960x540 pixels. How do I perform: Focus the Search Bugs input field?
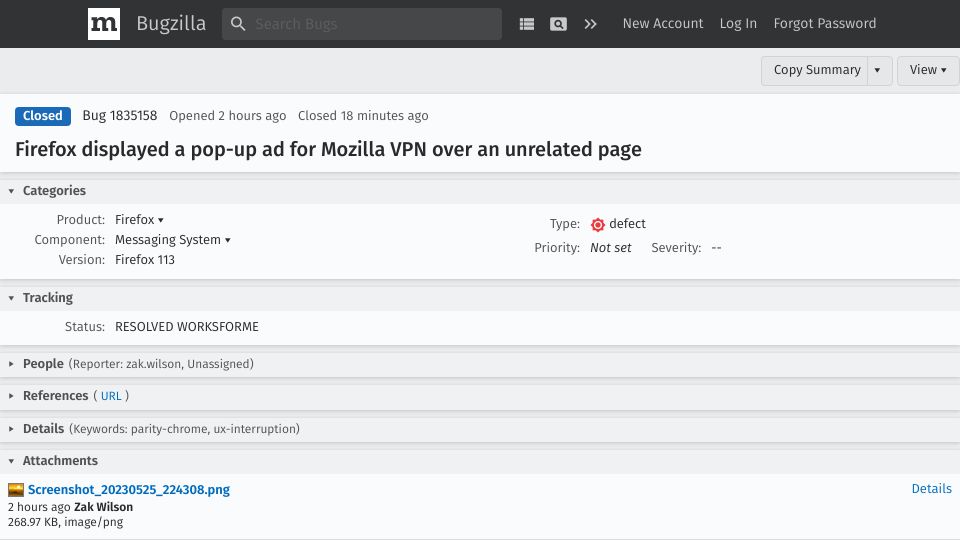point(362,24)
